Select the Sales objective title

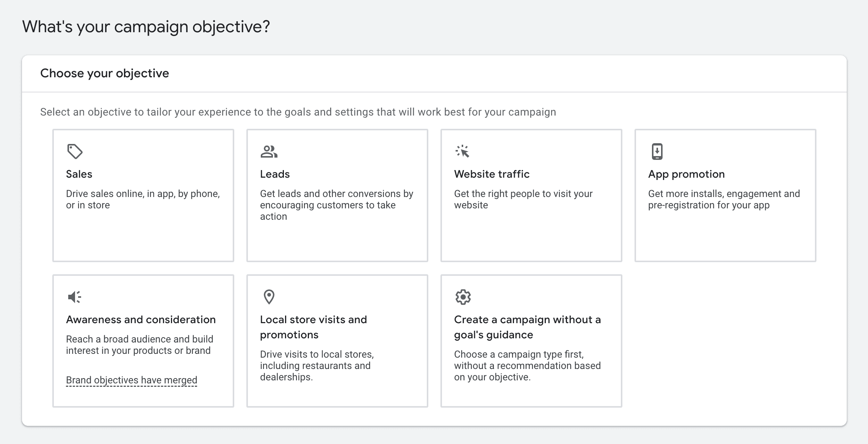pyautogui.click(x=79, y=174)
